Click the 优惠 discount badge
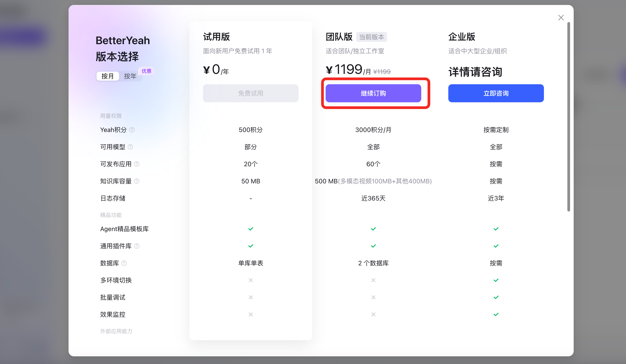Image resolution: width=626 pixels, height=364 pixels. 146,71
